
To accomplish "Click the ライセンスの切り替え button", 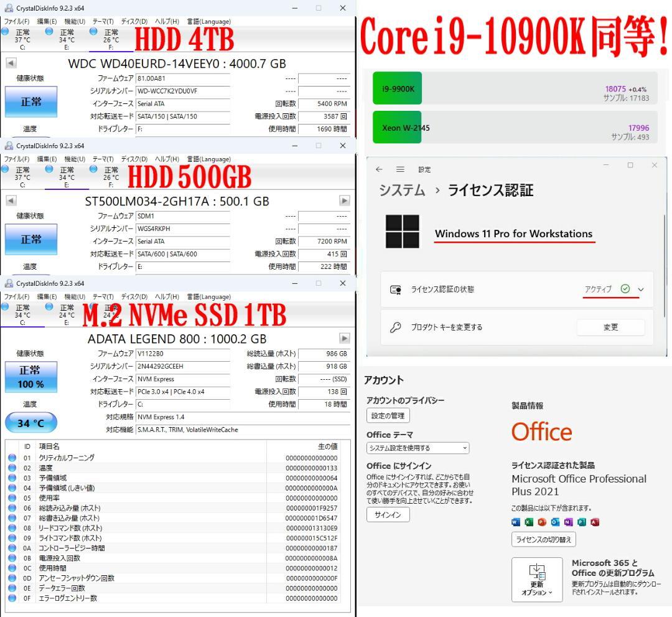I will pyautogui.click(x=543, y=539).
